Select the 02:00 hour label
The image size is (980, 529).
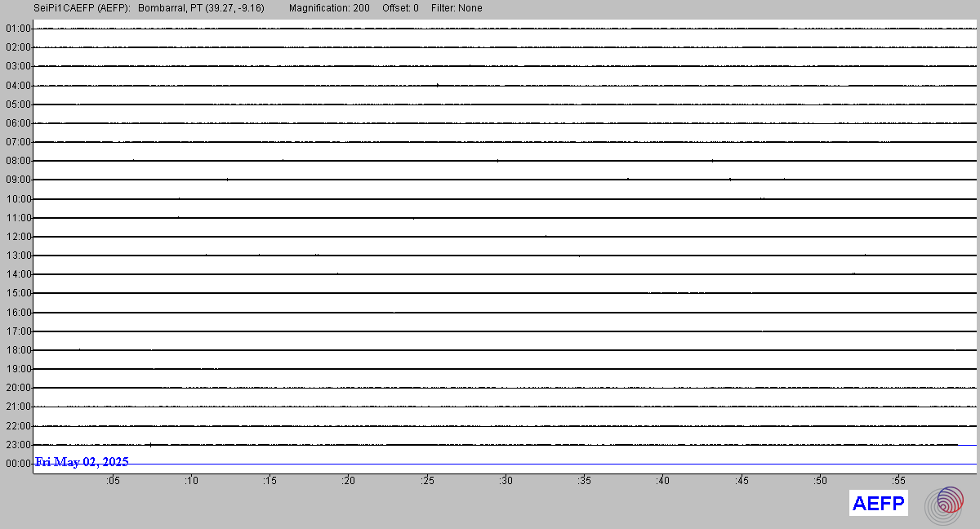click(18, 47)
